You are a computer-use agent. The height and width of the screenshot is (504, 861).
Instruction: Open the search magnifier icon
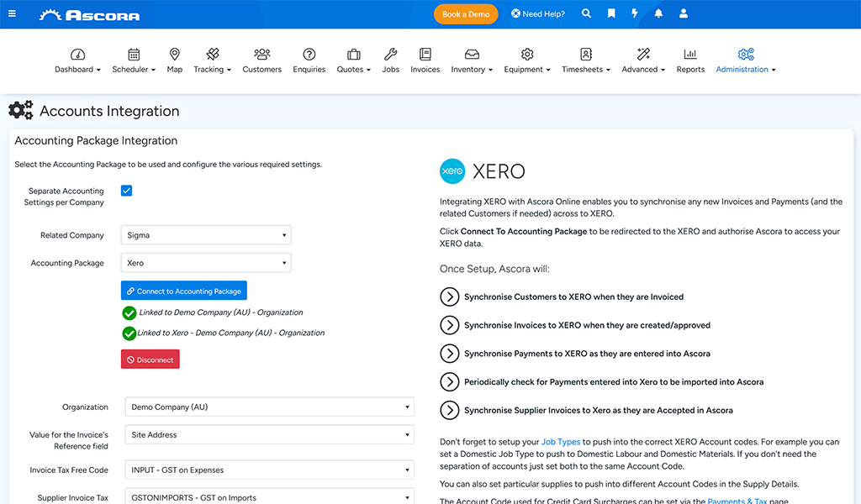(x=586, y=13)
